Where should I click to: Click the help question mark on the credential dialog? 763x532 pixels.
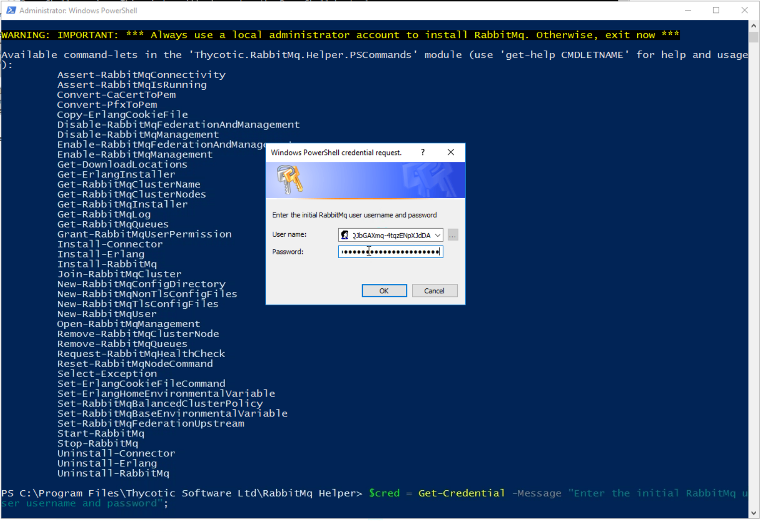coord(422,152)
